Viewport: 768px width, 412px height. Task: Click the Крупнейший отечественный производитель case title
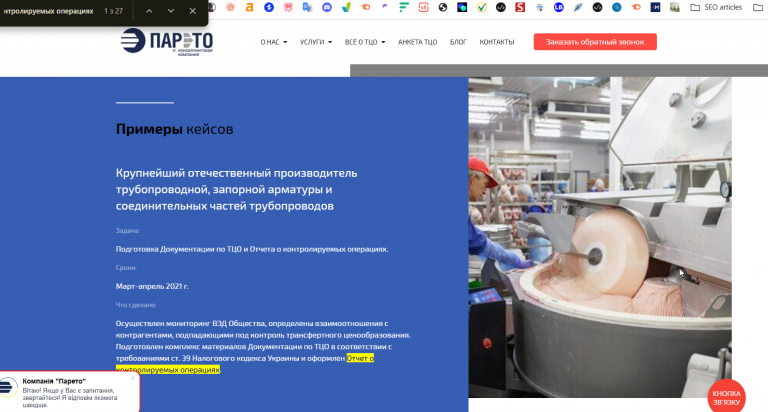point(237,189)
